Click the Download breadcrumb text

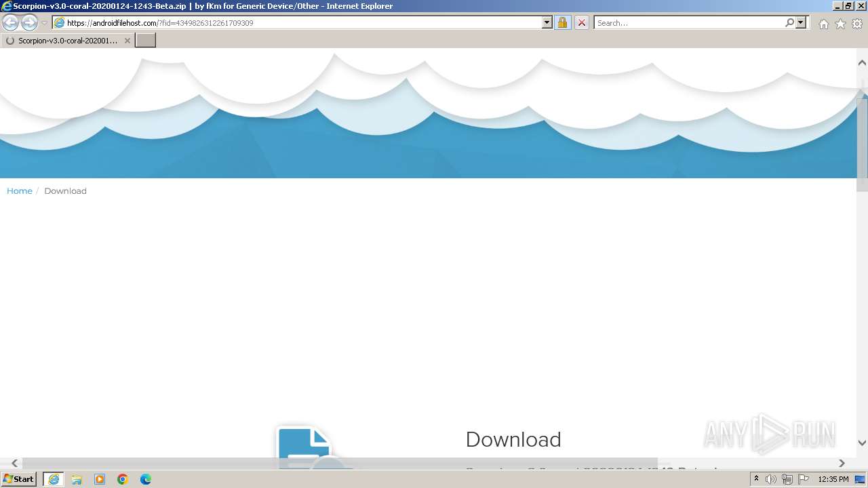(65, 191)
